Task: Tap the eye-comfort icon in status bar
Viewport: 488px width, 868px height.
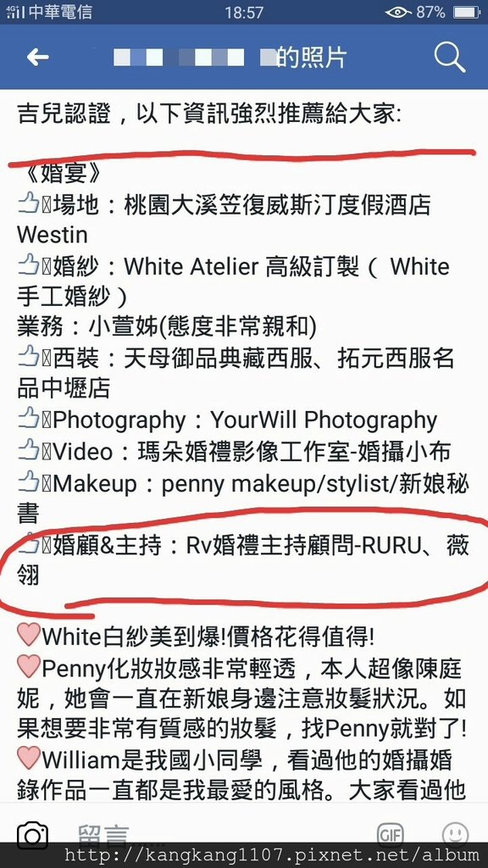Action: (398, 12)
